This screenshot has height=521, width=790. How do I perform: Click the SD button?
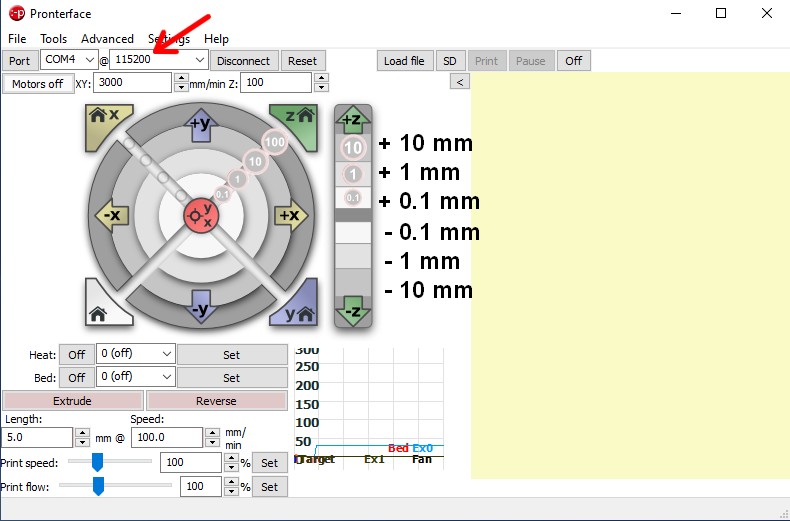[x=449, y=60]
